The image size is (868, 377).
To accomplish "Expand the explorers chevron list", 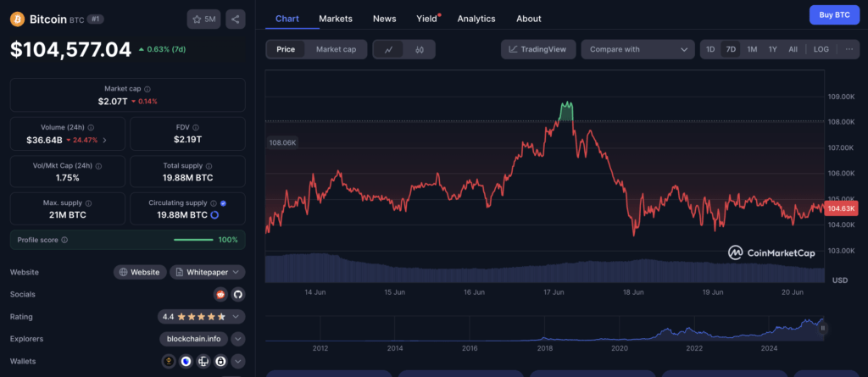I will 238,339.
